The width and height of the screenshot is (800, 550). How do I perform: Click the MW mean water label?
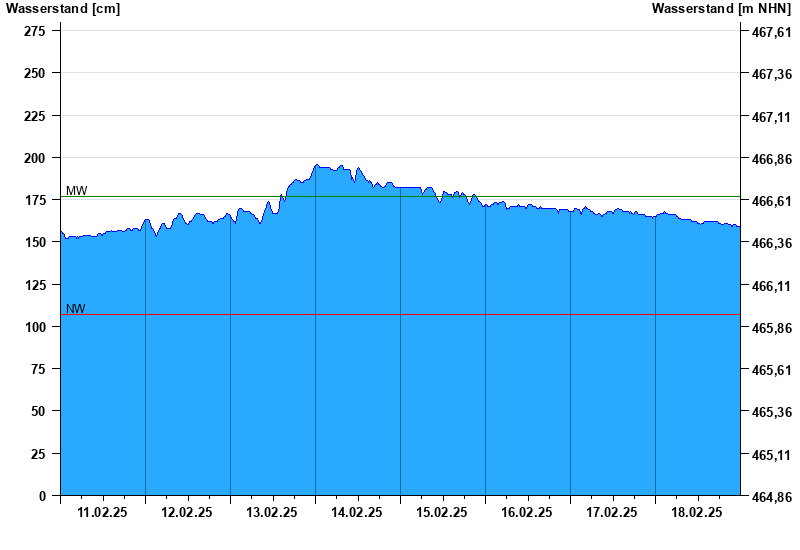click(77, 191)
